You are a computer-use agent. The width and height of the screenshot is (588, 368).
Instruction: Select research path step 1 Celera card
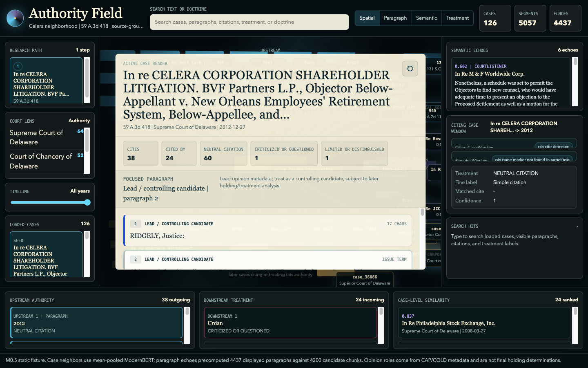click(46, 80)
